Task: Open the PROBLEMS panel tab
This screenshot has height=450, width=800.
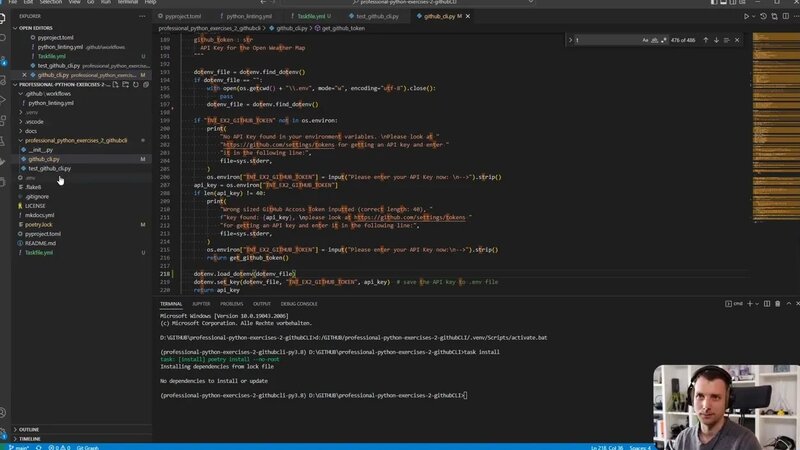Action: pyautogui.click(x=232, y=304)
